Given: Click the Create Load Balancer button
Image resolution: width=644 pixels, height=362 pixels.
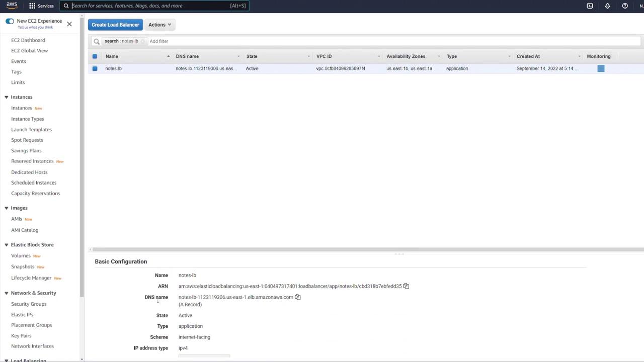Looking at the screenshot, I should point(115,25).
